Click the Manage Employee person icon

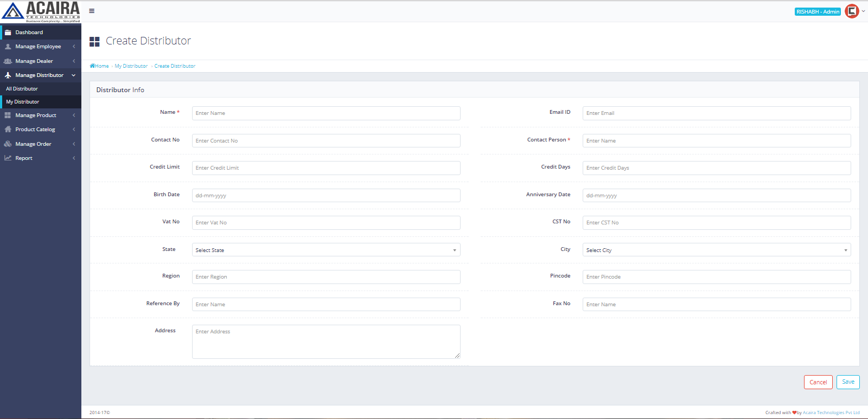pyautogui.click(x=8, y=47)
